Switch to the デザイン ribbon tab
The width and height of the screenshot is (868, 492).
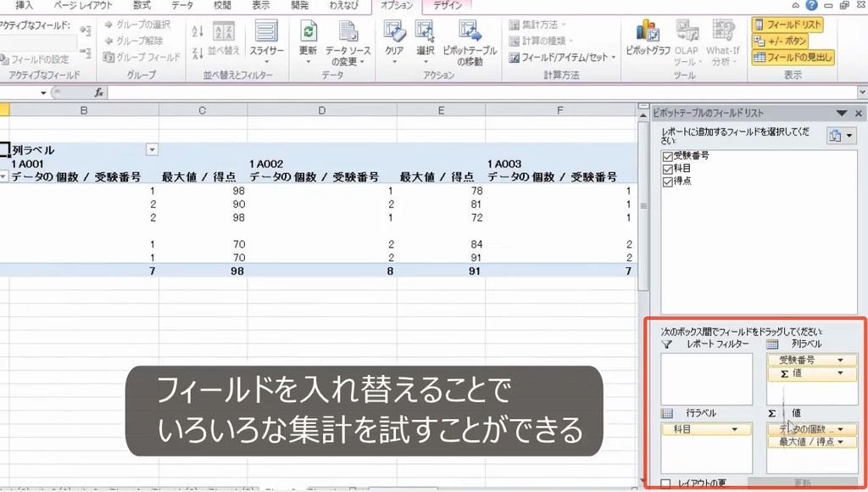[x=448, y=6]
